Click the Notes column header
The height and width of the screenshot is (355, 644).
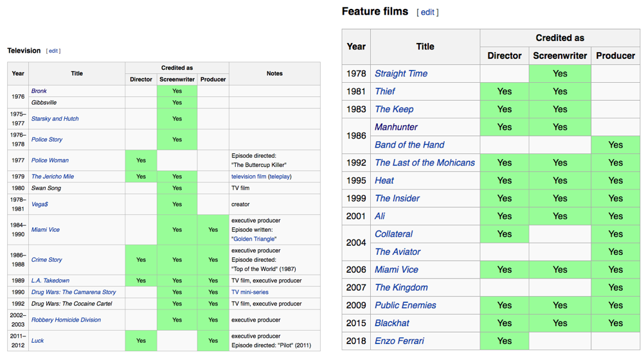click(x=274, y=73)
